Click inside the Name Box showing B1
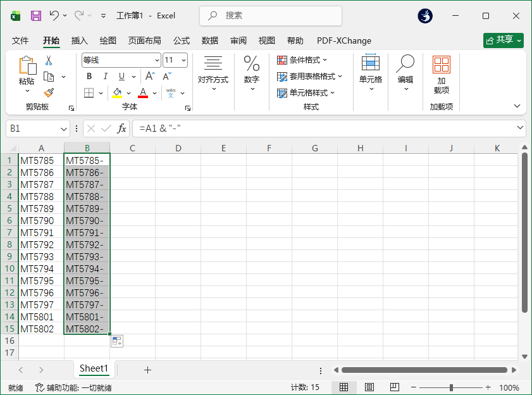 click(x=33, y=128)
